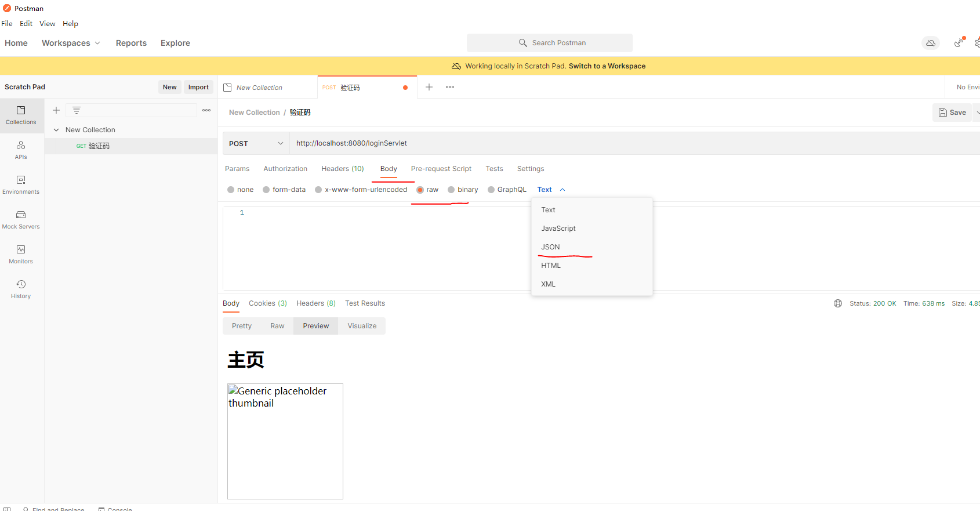Open the POST method dropdown

[x=256, y=143]
